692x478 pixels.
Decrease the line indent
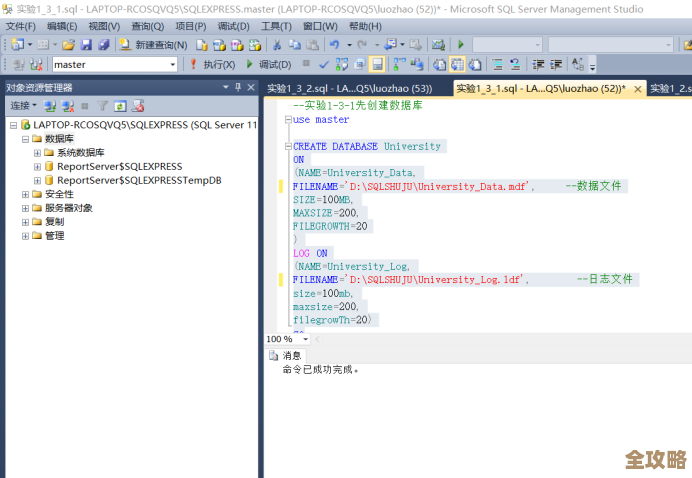538,65
